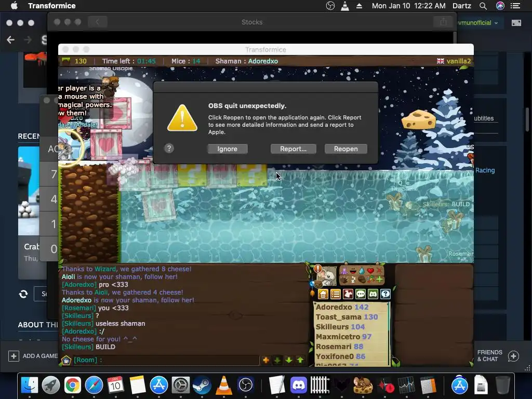The height and width of the screenshot is (399, 532).
Task: Click [Skilleurs] name beside 'useless shaman' in chat
Action: pyautogui.click(x=78, y=323)
